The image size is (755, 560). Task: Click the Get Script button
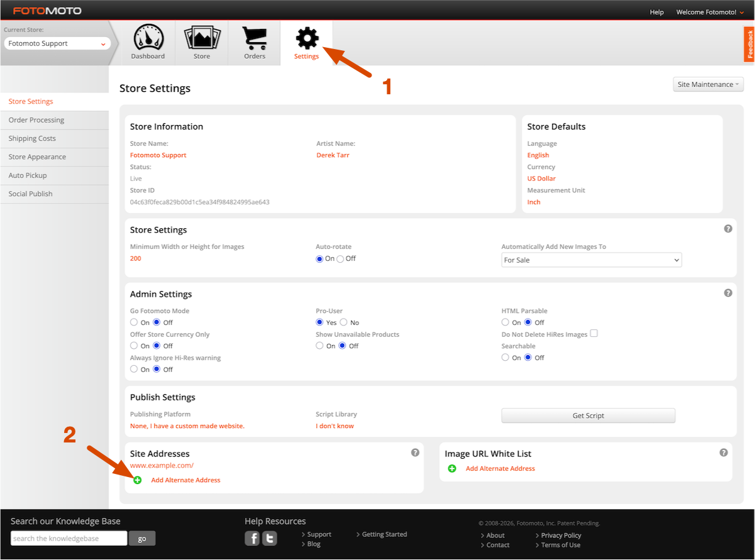tap(588, 415)
